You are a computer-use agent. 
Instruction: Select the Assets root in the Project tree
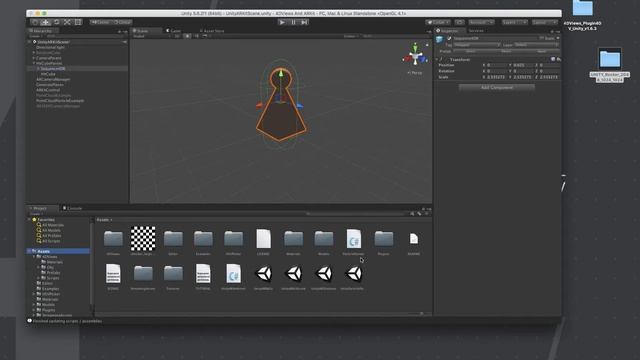[59, 251]
